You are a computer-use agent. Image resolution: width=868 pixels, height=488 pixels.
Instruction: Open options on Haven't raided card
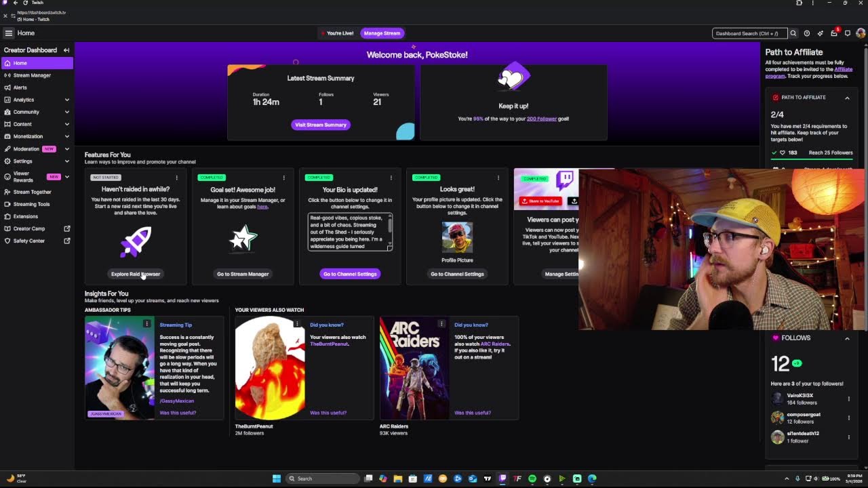(176, 178)
